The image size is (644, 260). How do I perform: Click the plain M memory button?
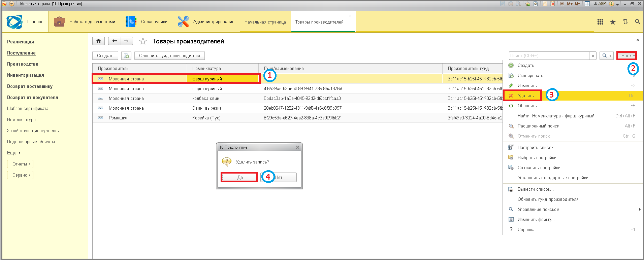[562, 4]
